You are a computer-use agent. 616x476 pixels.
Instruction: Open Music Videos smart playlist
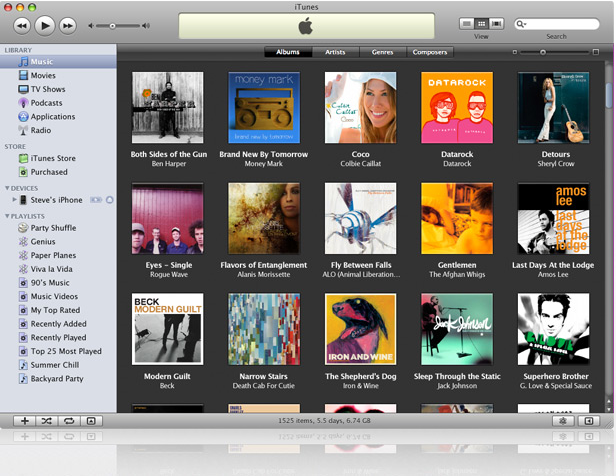(58, 297)
